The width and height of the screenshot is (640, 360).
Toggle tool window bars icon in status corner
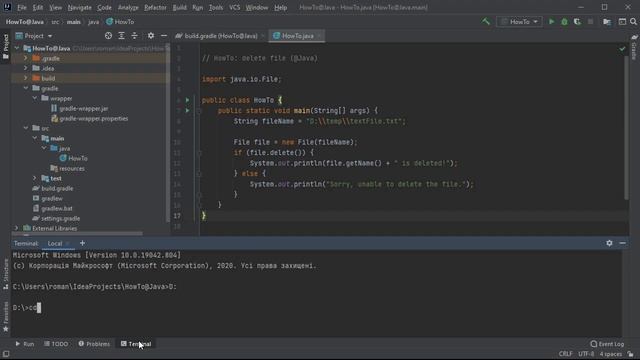point(6,354)
